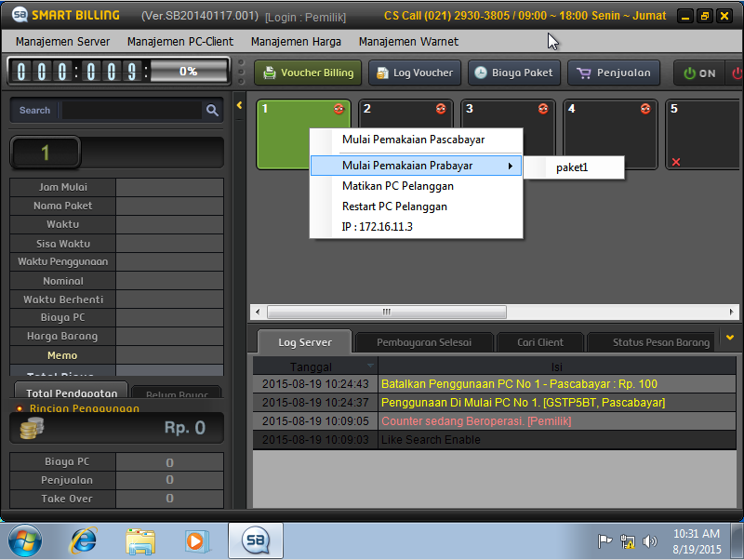The width and height of the screenshot is (744, 560).
Task: Click the green ON power button
Action: pyautogui.click(x=699, y=73)
